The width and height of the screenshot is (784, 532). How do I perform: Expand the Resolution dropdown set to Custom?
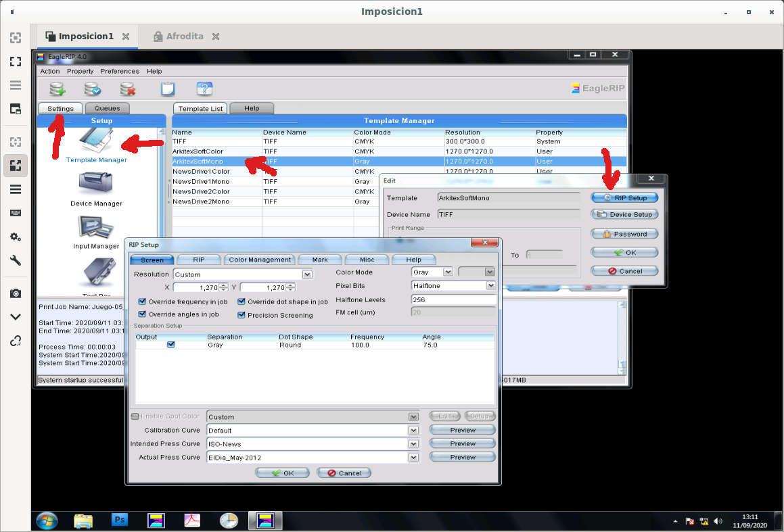point(307,274)
